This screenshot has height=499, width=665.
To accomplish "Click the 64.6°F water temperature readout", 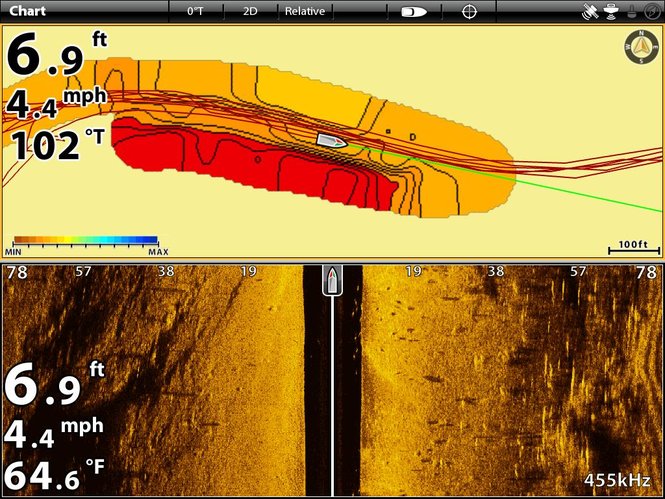I will tap(55, 476).
